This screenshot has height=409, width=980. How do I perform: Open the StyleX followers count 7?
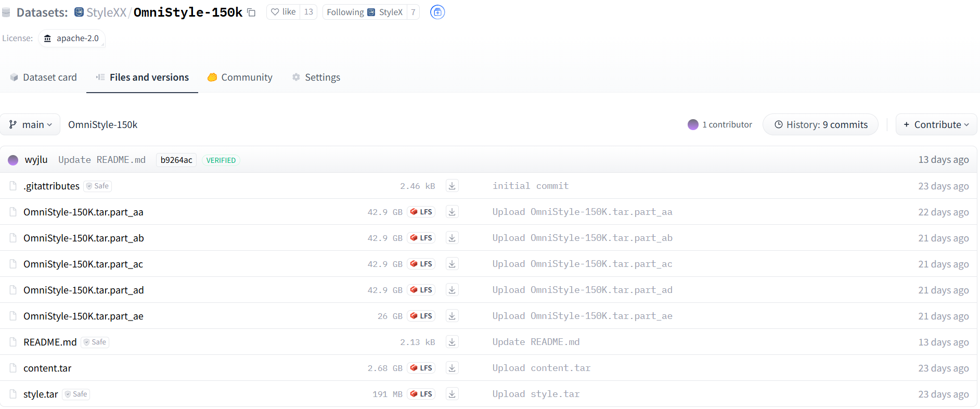[413, 12]
